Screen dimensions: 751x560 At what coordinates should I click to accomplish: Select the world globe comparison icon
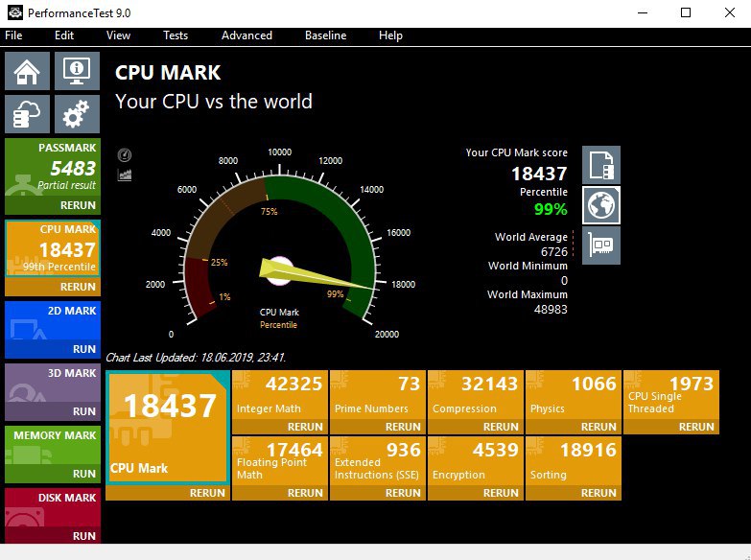(601, 205)
